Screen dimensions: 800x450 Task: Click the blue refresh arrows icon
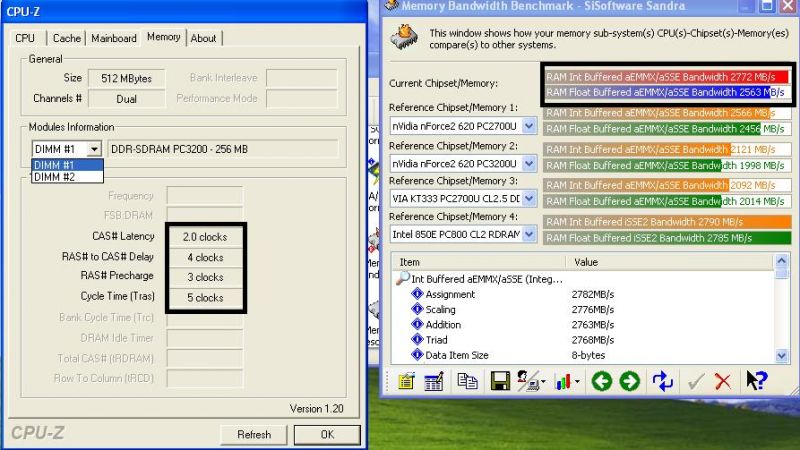(662, 381)
